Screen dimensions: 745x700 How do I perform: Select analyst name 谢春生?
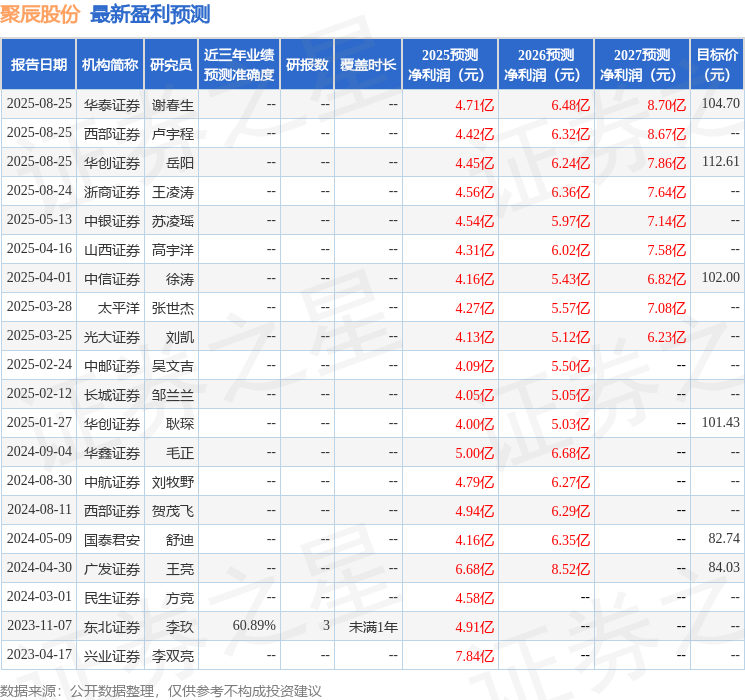pyautogui.click(x=173, y=105)
